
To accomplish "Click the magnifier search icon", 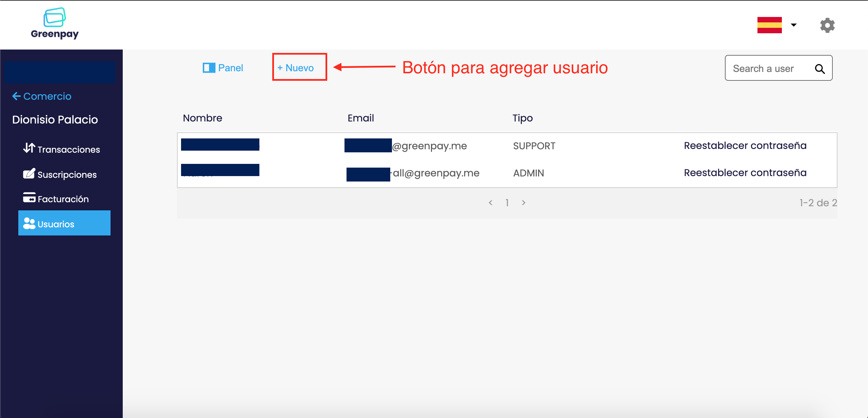I will (820, 69).
